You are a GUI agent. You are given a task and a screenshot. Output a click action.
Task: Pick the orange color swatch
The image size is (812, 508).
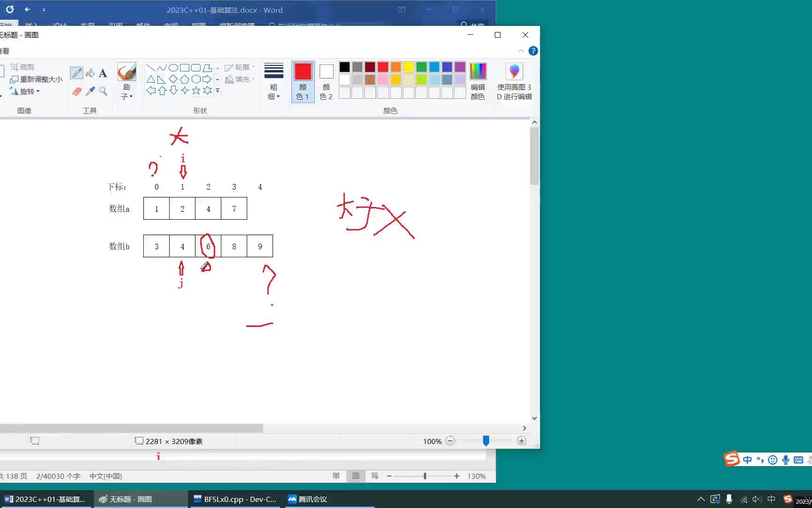coord(396,67)
